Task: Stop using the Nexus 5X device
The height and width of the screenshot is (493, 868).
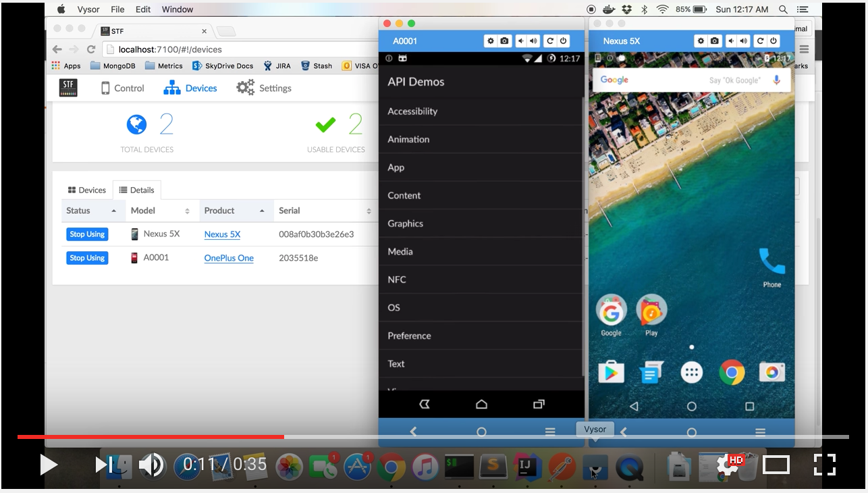Action: click(87, 234)
